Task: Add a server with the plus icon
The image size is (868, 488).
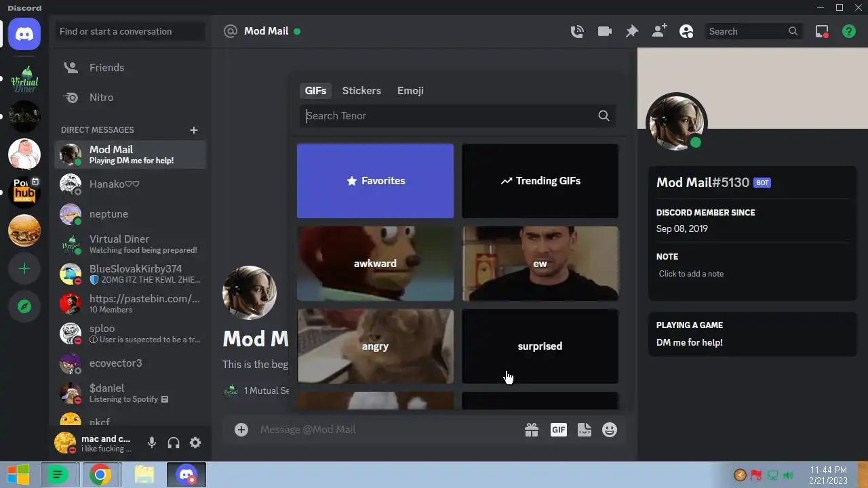Action: click(x=24, y=269)
